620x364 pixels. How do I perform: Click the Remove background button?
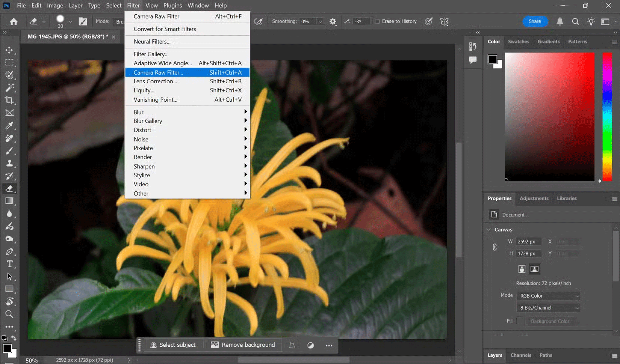tap(243, 345)
